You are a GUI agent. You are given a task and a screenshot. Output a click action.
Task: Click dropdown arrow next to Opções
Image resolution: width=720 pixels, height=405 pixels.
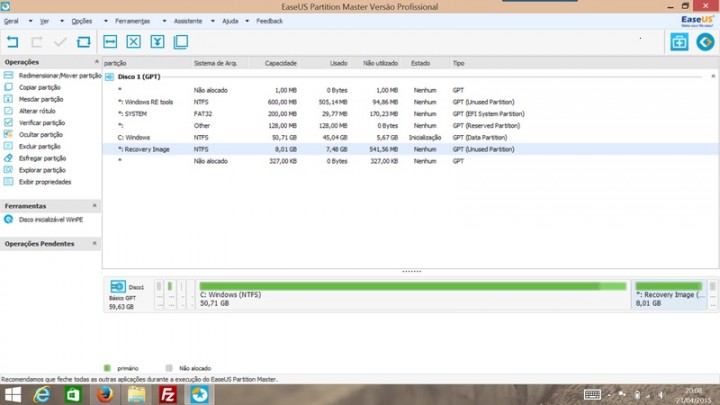coord(106,21)
